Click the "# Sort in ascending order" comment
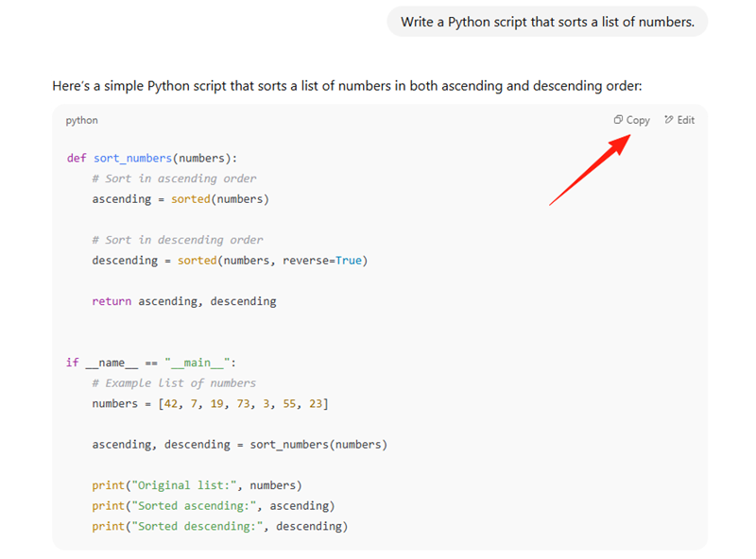Viewport: 756px width, 559px height. coord(174,178)
